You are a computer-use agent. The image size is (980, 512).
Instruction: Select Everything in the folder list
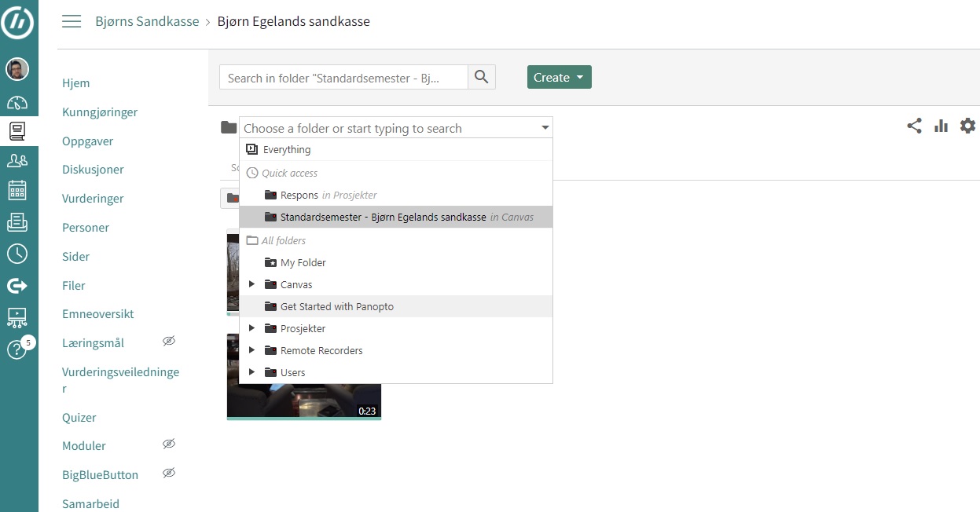tap(396, 149)
